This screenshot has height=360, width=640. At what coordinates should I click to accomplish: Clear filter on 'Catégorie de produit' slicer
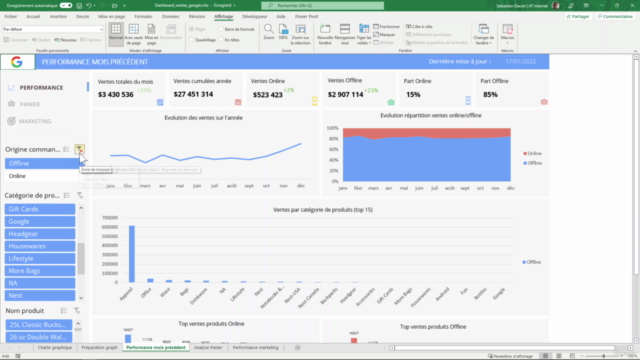click(80, 196)
